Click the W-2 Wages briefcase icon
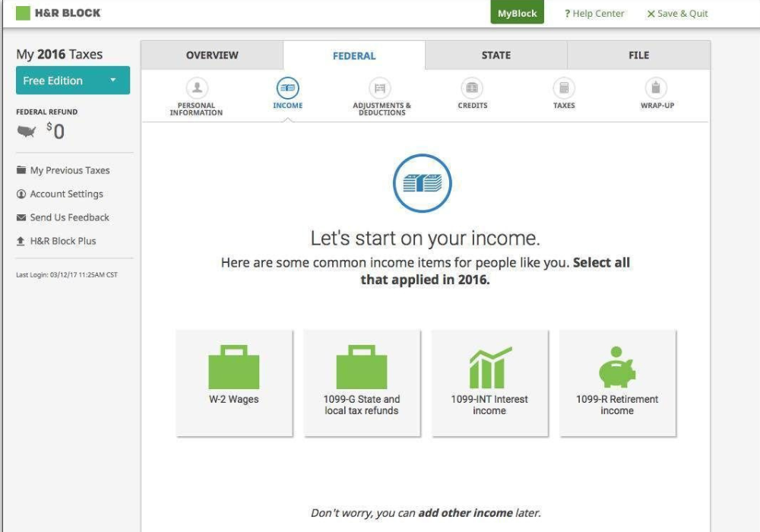The height and width of the screenshot is (532, 760). pos(234,367)
